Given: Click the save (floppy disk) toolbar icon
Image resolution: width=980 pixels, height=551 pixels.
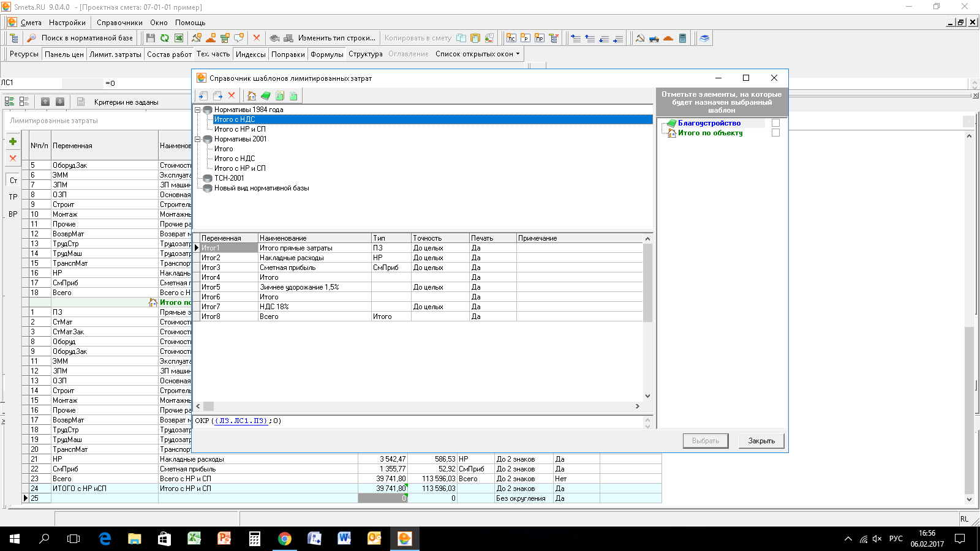Looking at the screenshot, I should click(151, 38).
